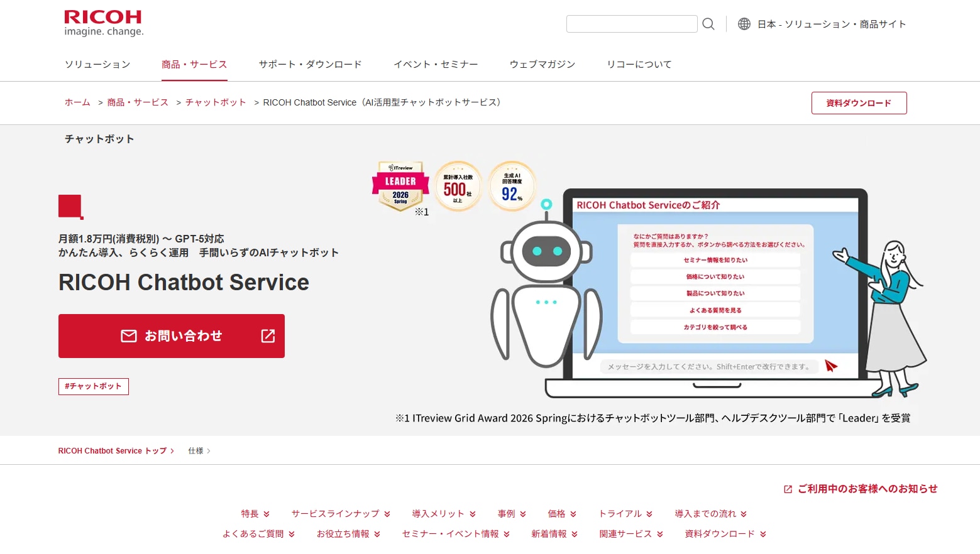Jump to the 価格 section
The height and width of the screenshot is (554, 980).
[562, 514]
